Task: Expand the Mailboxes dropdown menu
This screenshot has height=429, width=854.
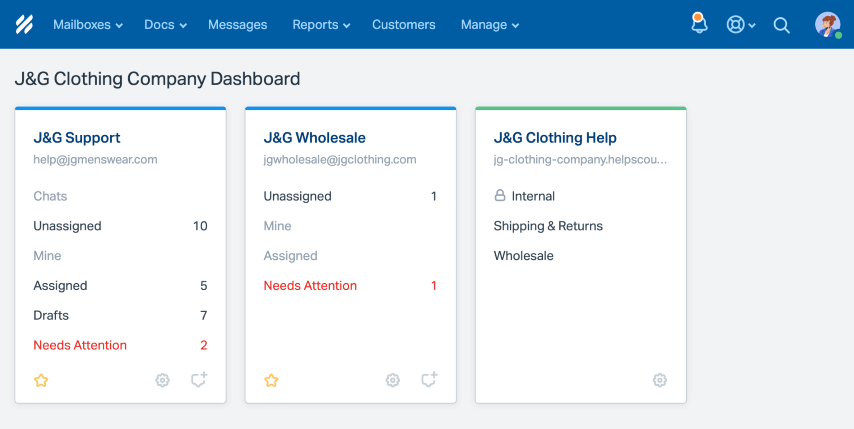Action: (88, 25)
